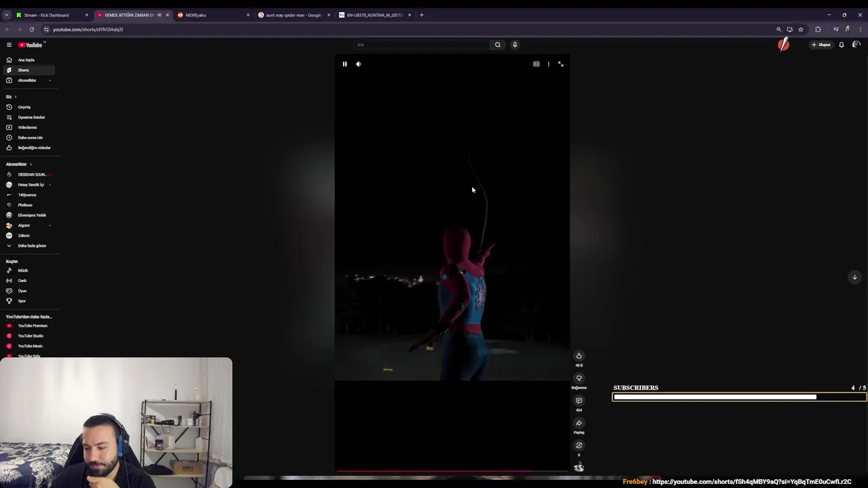Viewport: 868px width, 488px height.
Task: Expand the Siz section
Action: click(x=12, y=96)
